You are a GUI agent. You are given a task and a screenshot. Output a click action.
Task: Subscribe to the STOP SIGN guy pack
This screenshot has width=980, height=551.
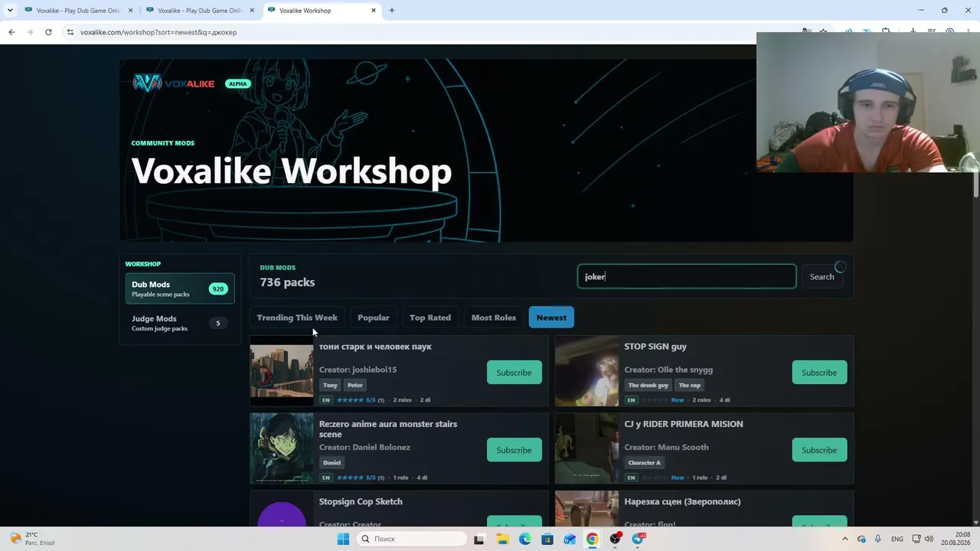pos(819,373)
